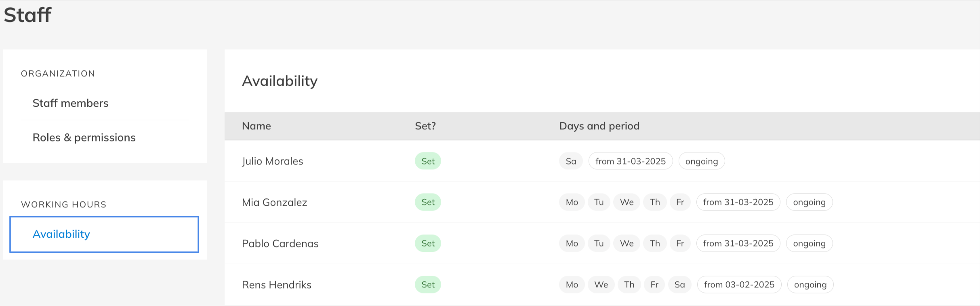Click Julio Morales' from 31-03-2025 chip

630,161
